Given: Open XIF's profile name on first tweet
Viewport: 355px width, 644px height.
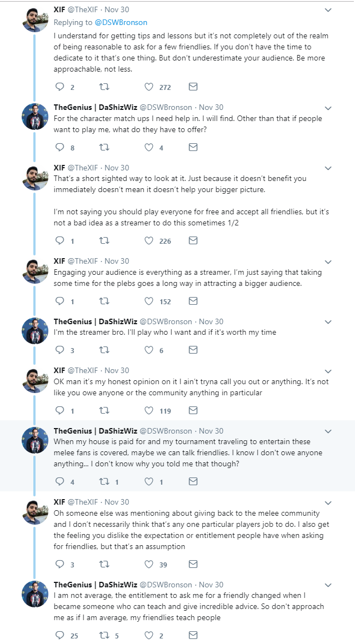Looking at the screenshot, I should [59, 9].
